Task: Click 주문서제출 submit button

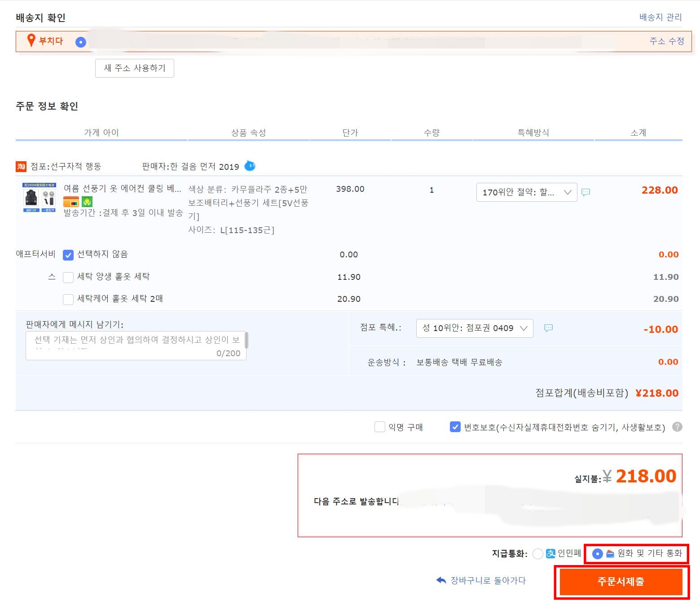Action: click(x=621, y=582)
